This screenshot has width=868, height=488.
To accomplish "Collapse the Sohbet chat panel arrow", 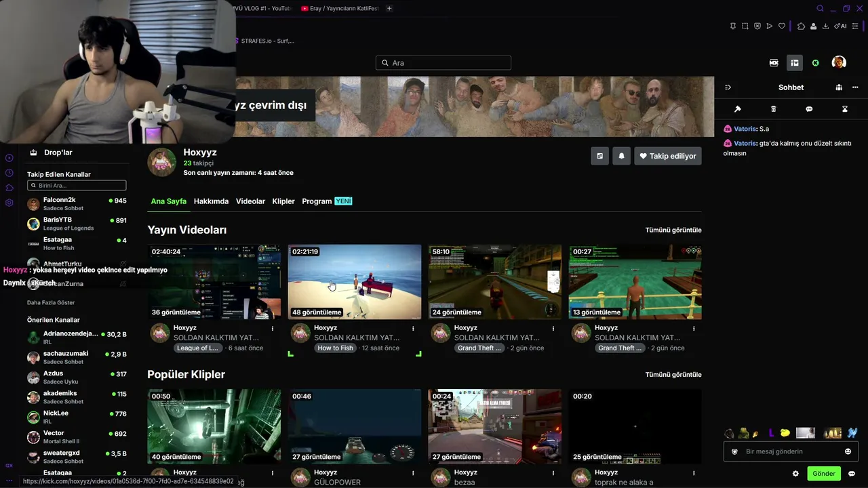I will (728, 87).
